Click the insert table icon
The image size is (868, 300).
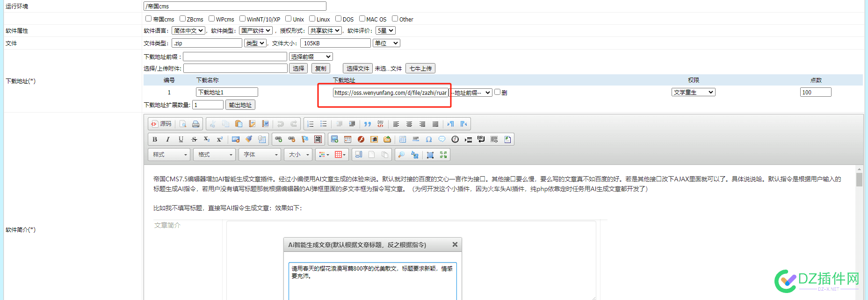click(x=403, y=139)
